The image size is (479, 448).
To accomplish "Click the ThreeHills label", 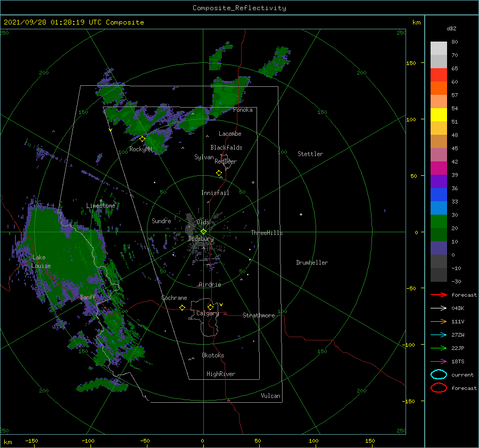I will [267, 233].
